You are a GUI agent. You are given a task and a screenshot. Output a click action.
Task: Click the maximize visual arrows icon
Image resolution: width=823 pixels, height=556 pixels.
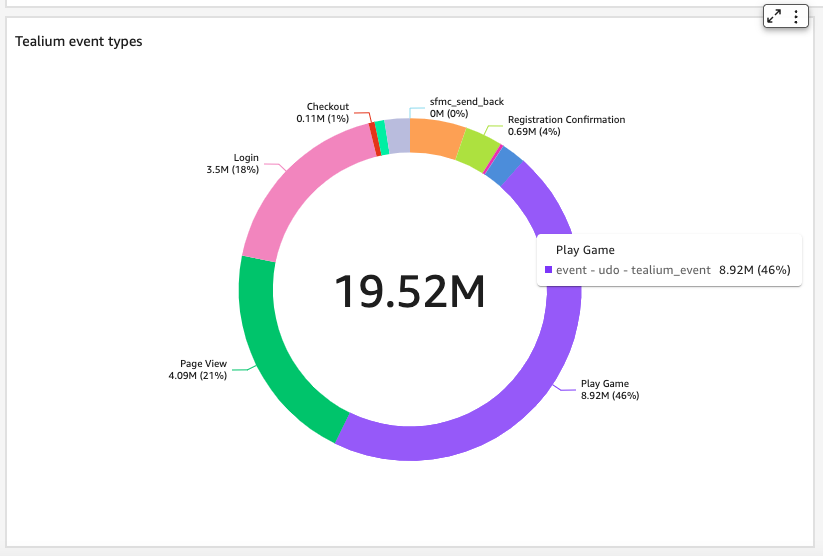pyautogui.click(x=774, y=16)
